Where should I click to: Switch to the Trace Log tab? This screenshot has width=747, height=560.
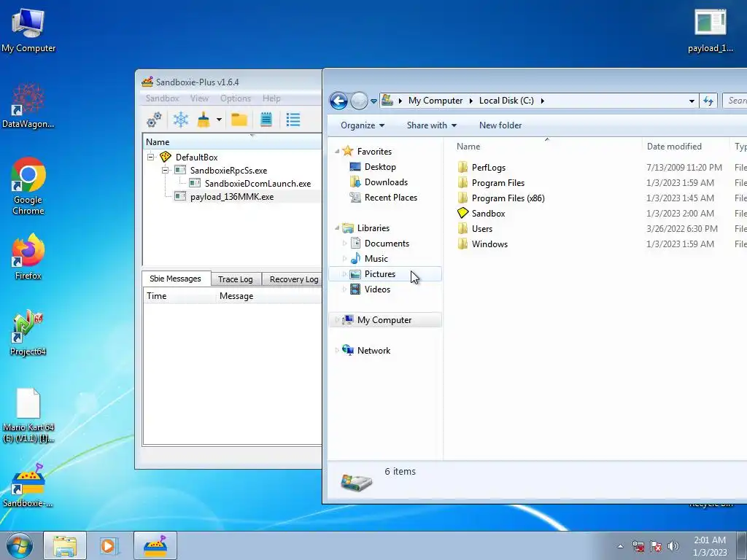pos(236,279)
